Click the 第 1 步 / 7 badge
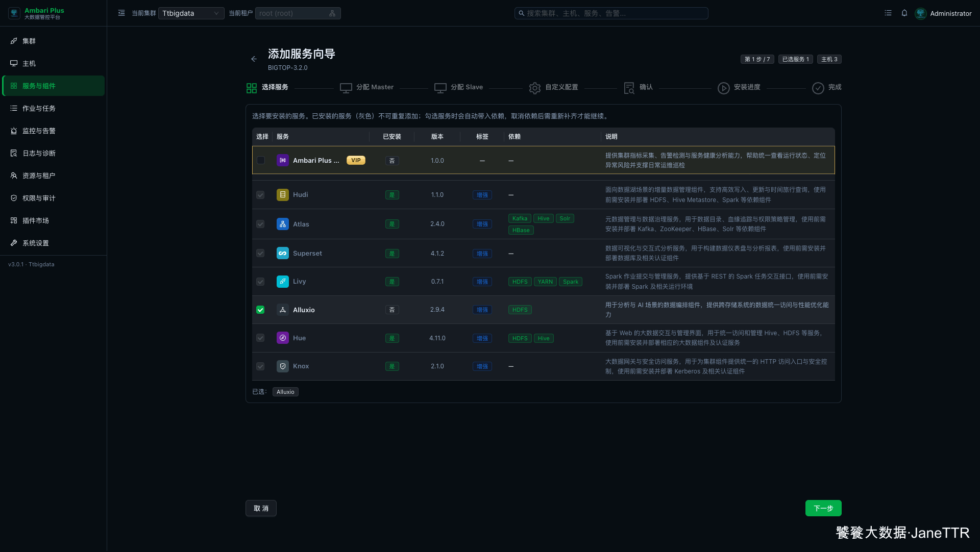Image resolution: width=980 pixels, height=552 pixels. tap(757, 59)
